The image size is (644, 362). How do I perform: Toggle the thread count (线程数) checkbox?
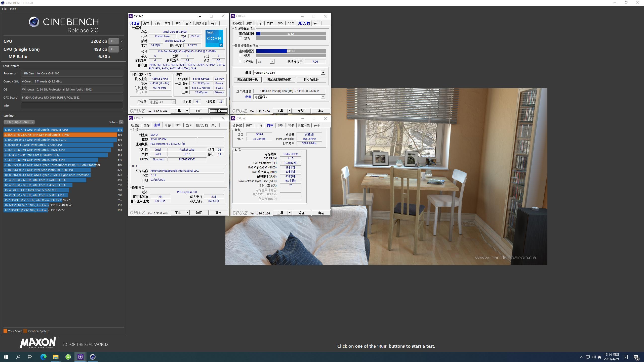tap(240, 61)
